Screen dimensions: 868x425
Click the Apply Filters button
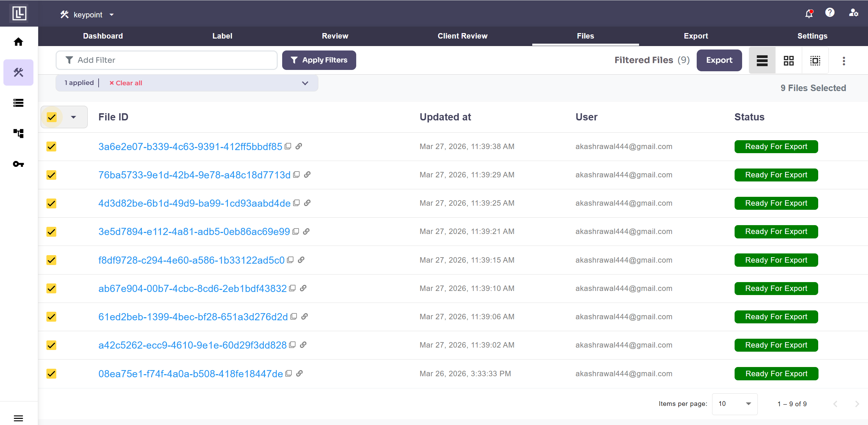click(x=319, y=60)
